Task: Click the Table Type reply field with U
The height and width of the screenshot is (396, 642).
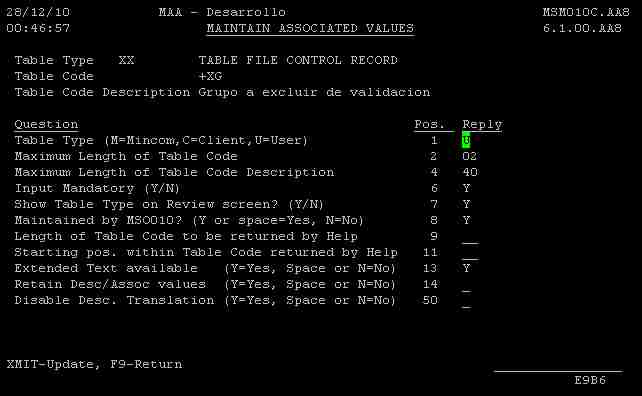Action: 466,140
